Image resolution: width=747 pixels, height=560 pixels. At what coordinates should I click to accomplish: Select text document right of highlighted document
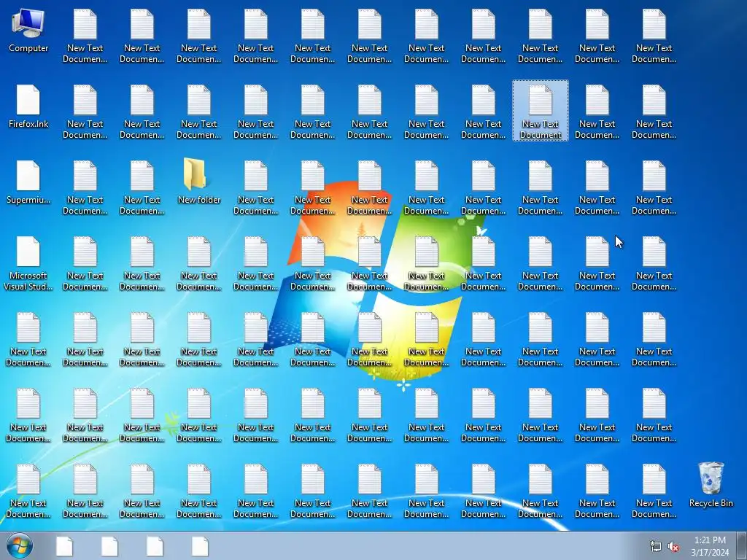(597, 112)
